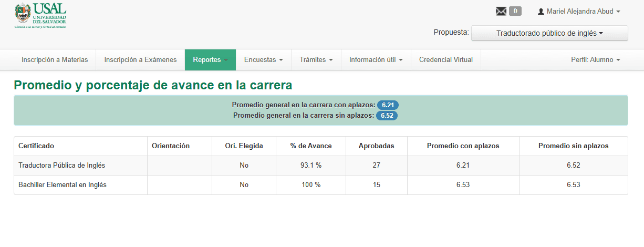Click the % de Avance column header
Viewport: 644px width, 247px height.
[x=311, y=146]
